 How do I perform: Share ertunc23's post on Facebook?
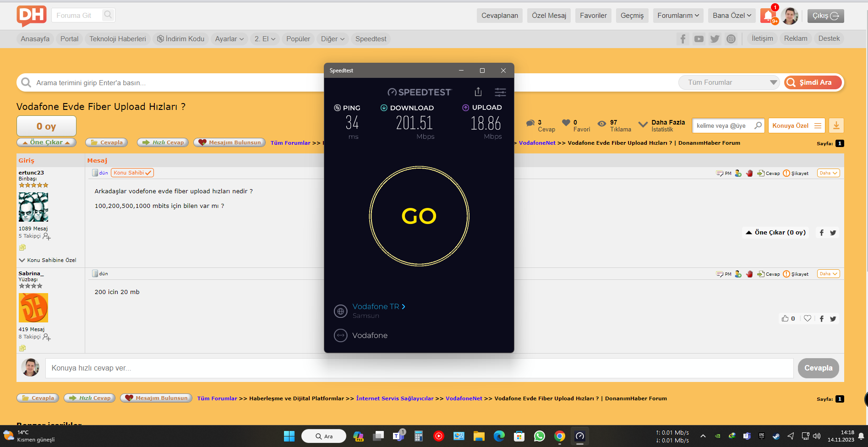coord(822,233)
